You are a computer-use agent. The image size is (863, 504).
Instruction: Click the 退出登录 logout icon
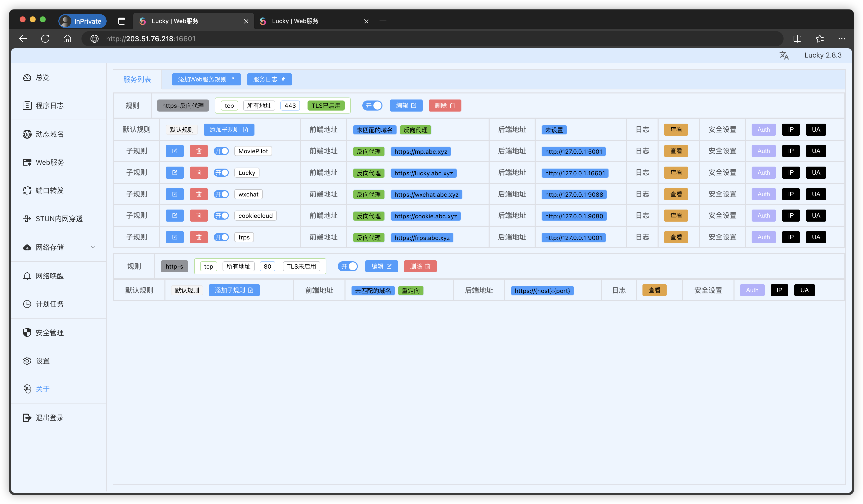click(27, 418)
